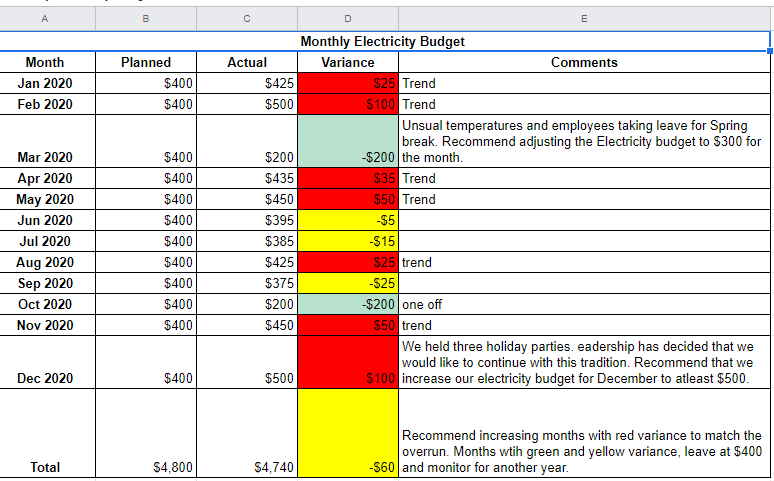Screen dimensions: 774x481
Task: Select the green -$200 variance for Oct 2020
Action: coord(348,304)
